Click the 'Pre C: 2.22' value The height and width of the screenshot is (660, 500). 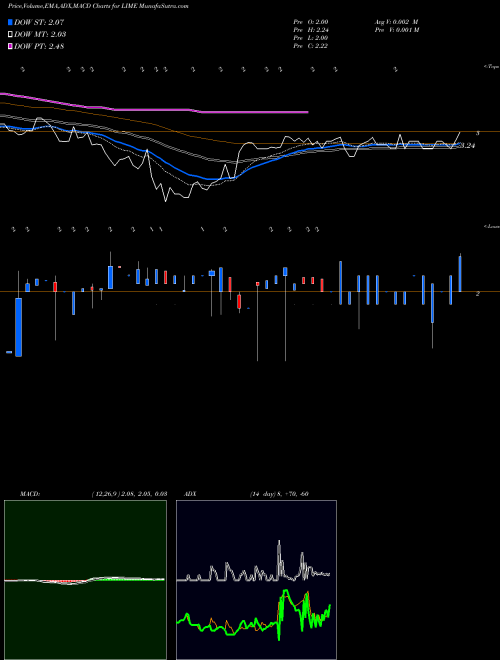click(311, 46)
